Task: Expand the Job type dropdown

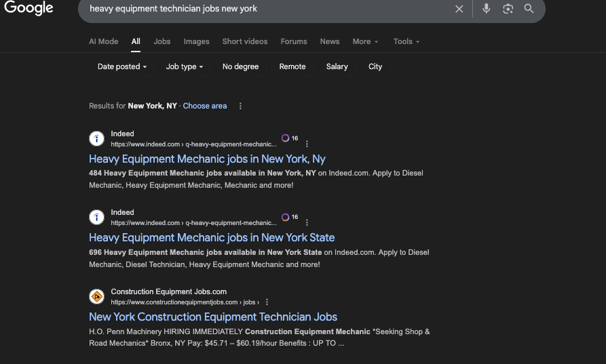Action: tap(184, 66)
